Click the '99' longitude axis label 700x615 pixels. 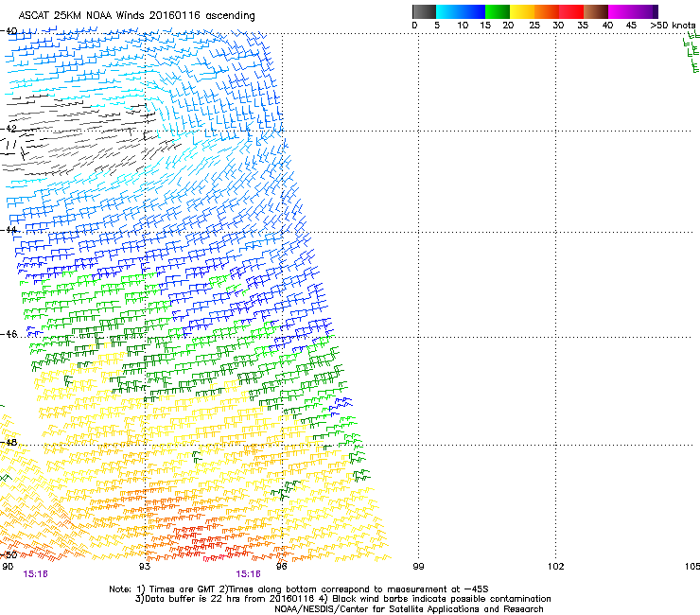click(x=418, y=567)
